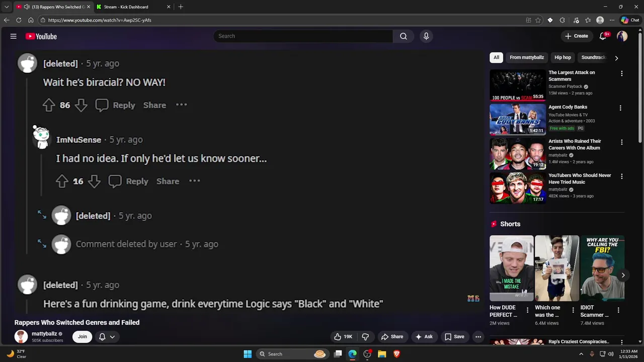Launch Brave browser from the taskbar

click(396, 354)
